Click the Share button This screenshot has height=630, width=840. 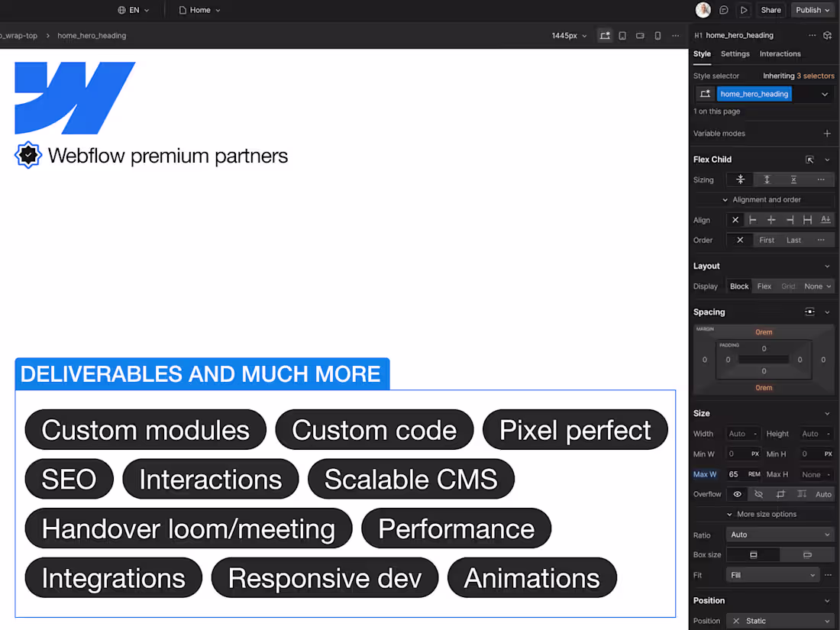tap(771, 10)
